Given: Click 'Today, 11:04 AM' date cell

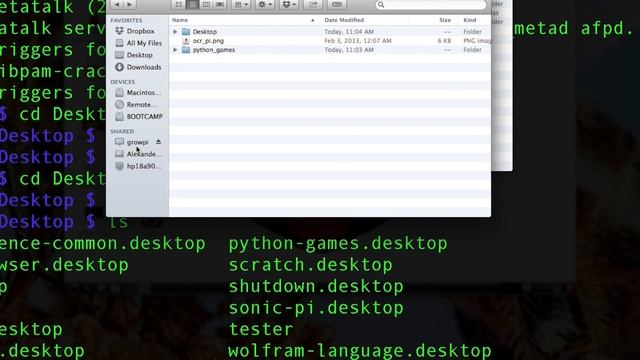Looking at the screenshot, I should click(x=349, y=31).
